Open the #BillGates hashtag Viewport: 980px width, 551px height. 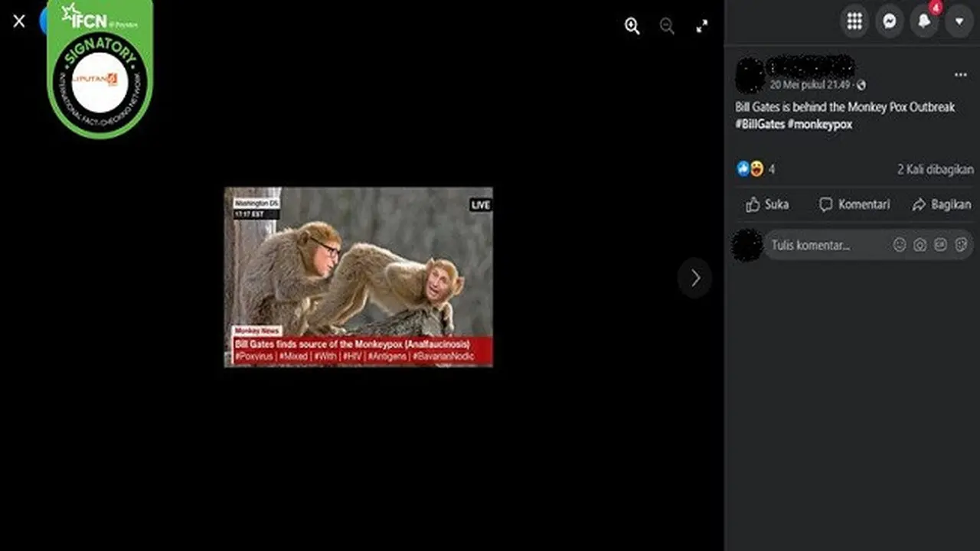760,124
